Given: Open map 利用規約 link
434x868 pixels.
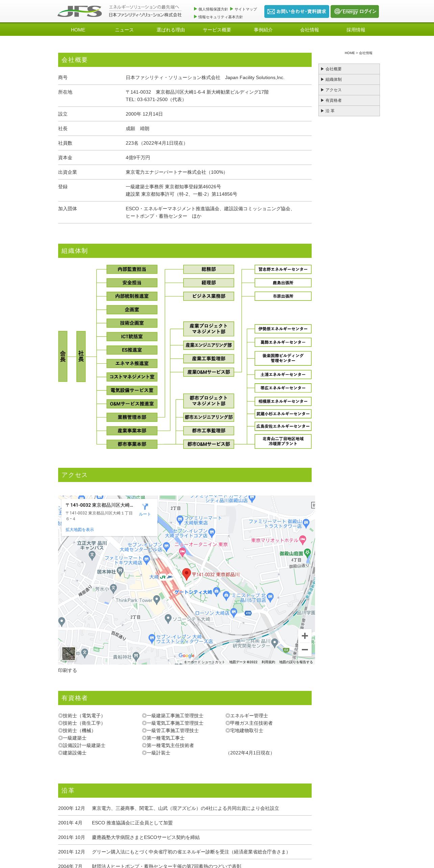Looking at the screenshot, I should coord(268,662).
